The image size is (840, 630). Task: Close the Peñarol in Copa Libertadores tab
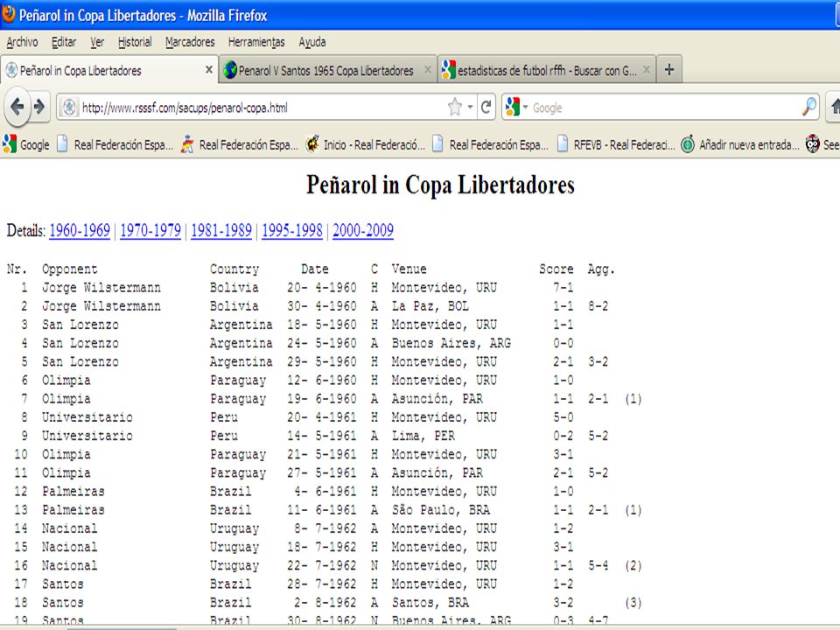209,70
